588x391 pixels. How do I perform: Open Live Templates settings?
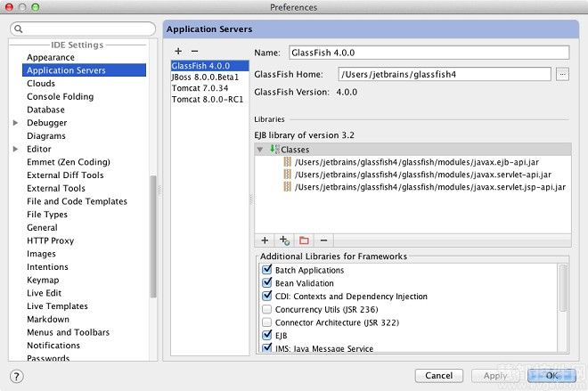click(57, 305)
